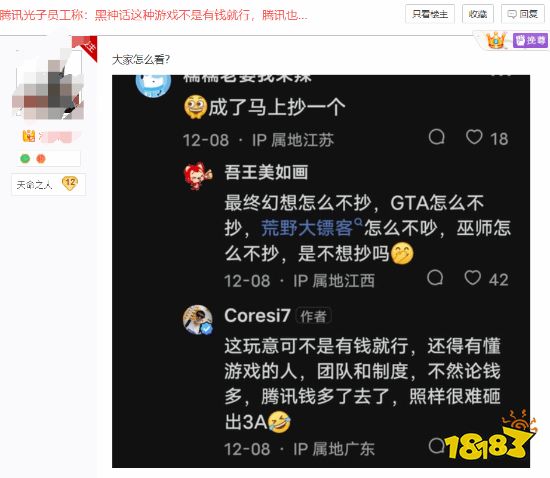Viewport: 550px width, 478px height.
Task: Click the orange dot icon under the username
Action: pyautogui.click(x=41, y=159)
